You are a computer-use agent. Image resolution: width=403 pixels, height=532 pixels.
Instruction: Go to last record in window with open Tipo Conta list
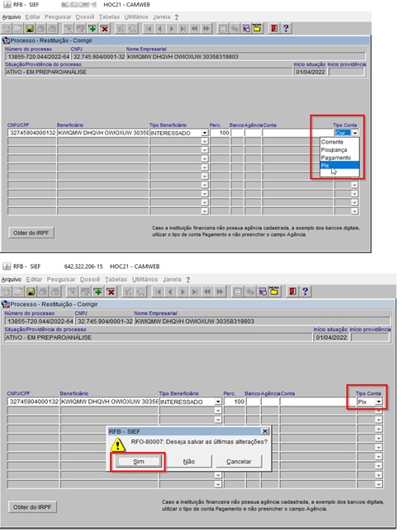(x=183, y=29)
